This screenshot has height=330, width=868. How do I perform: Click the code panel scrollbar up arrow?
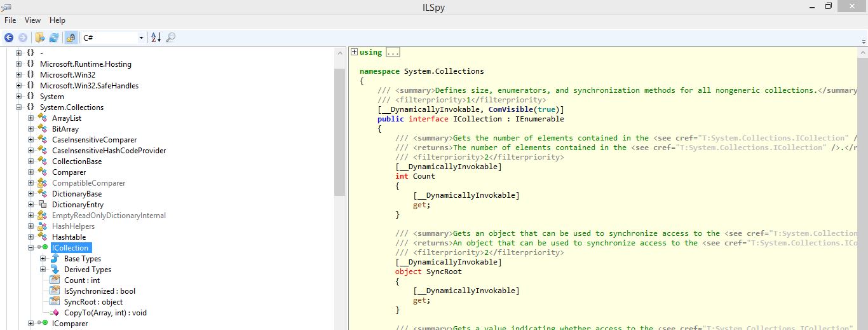(x=862, y=52)
